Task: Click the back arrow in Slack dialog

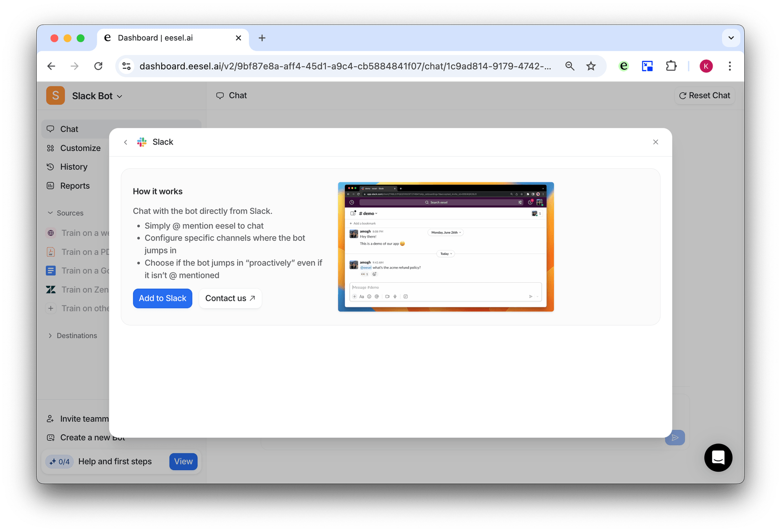Action: pyautogui.click(x=126, y=142)
